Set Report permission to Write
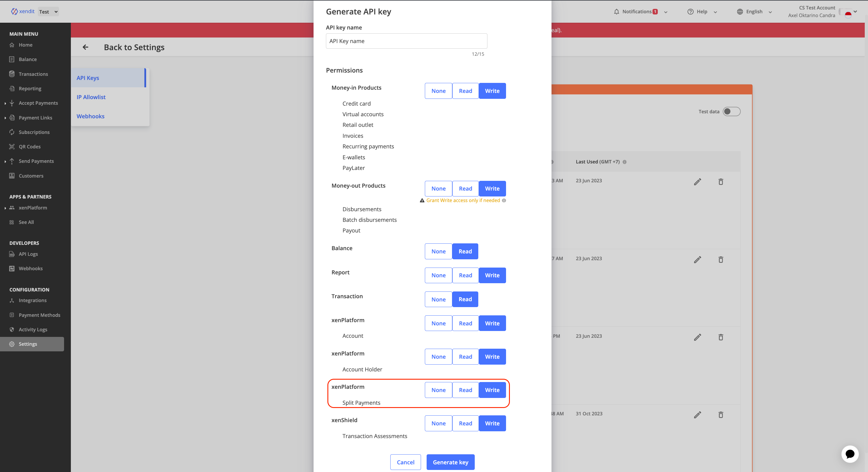This screenshot has width=868, height=472. point(492,276)
